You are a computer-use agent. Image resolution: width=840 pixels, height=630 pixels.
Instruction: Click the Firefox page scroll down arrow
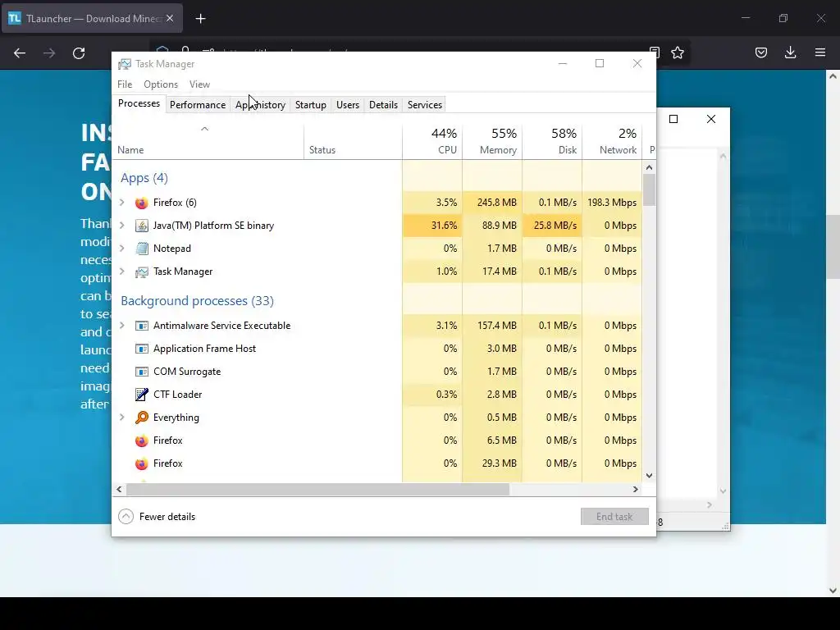pos(833,591)
